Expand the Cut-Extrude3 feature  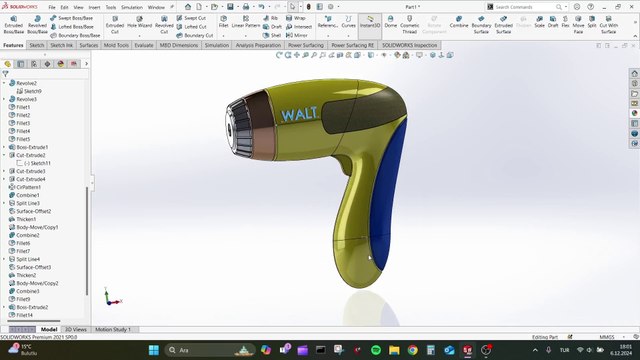(4, 171)
